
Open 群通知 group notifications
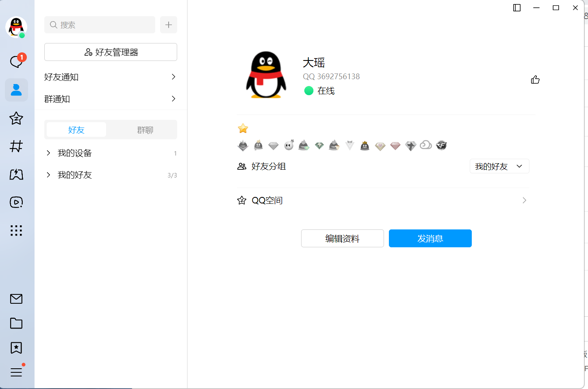point(111,99)
